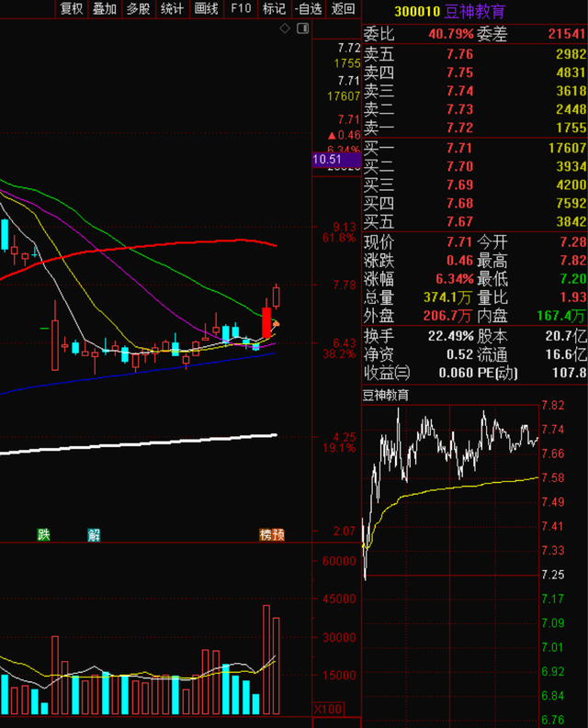Viewport: 588px width, 728px height.
Task: Click the 净资 value 0.52
Action: tap(459, 354)
